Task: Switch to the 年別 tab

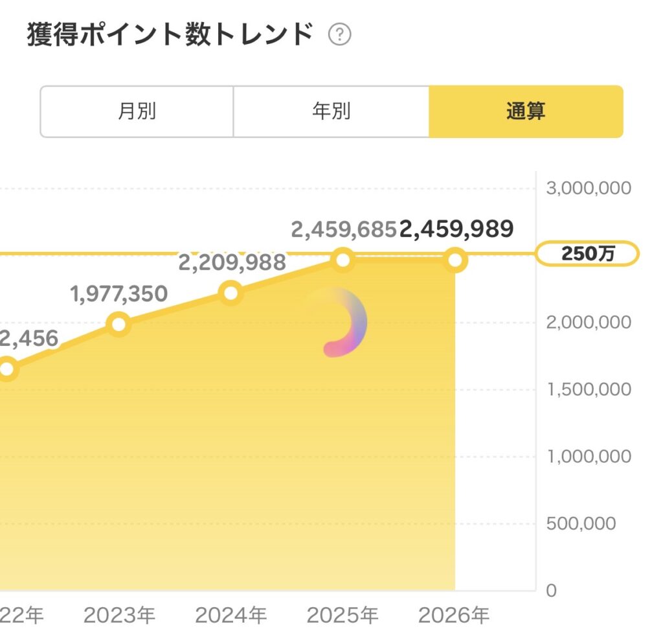Action: (x=331, y=111)
